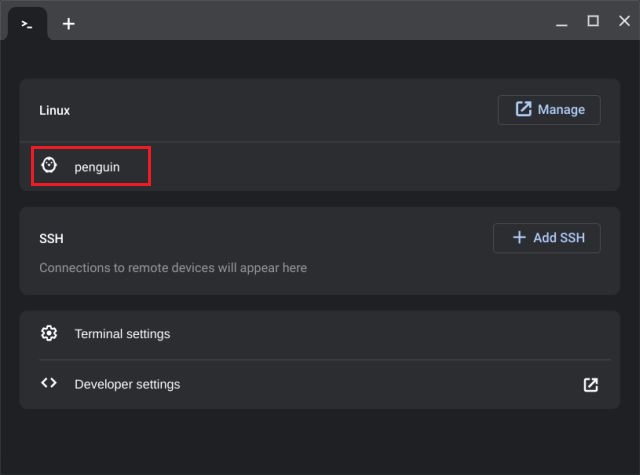640x475 pixels.
Task: Select the terminal prompt tab icon
Action: [27, 23]
